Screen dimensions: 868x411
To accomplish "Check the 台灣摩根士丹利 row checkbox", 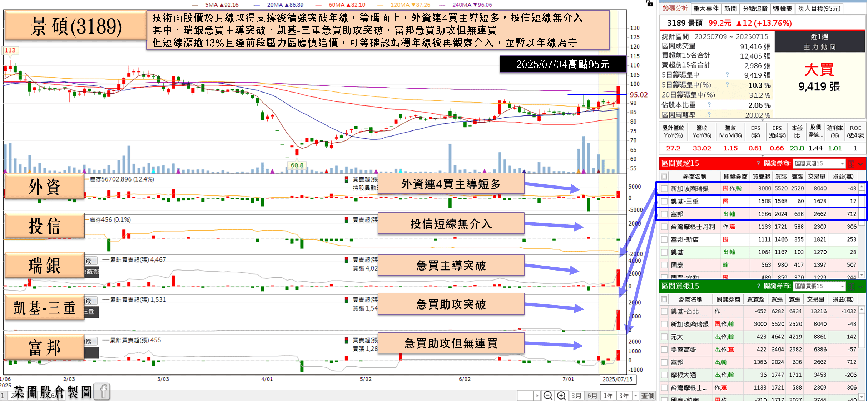I will [664, 227].
